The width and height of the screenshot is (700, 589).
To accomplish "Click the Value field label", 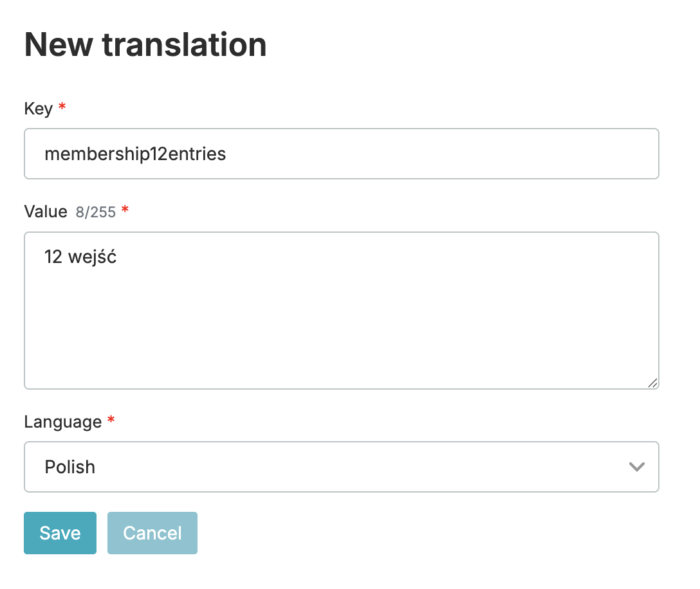I will click(x=45, y=212).
